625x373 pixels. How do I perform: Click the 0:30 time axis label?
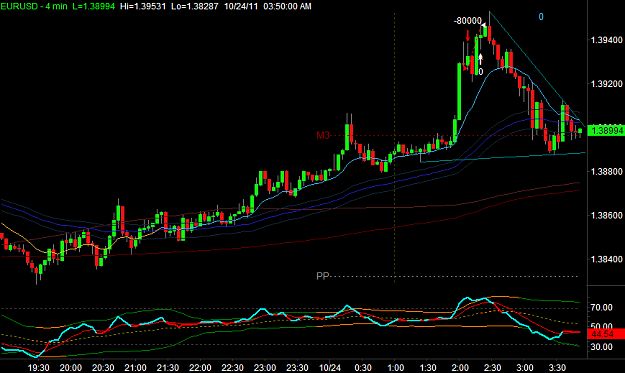363,367
